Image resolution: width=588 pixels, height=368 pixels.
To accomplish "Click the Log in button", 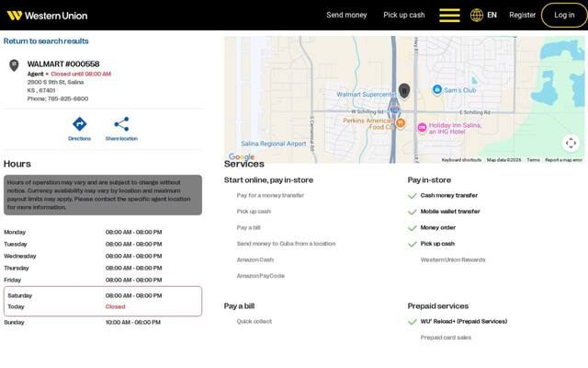I will click(564, 15).
